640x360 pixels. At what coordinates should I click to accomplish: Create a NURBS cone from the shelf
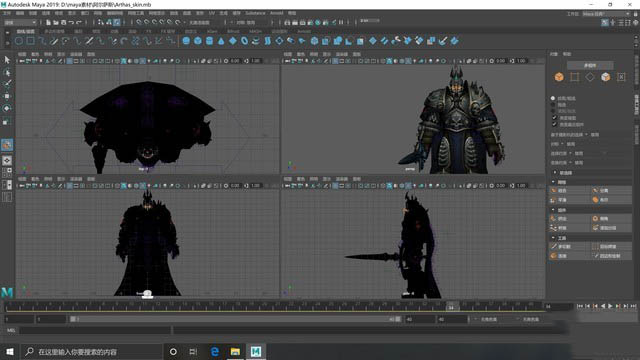pyautogui.click(x=221, y=41)
